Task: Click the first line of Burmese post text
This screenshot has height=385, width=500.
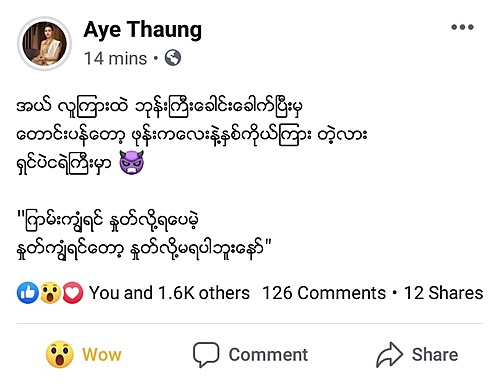Action: tap(160, 107)
